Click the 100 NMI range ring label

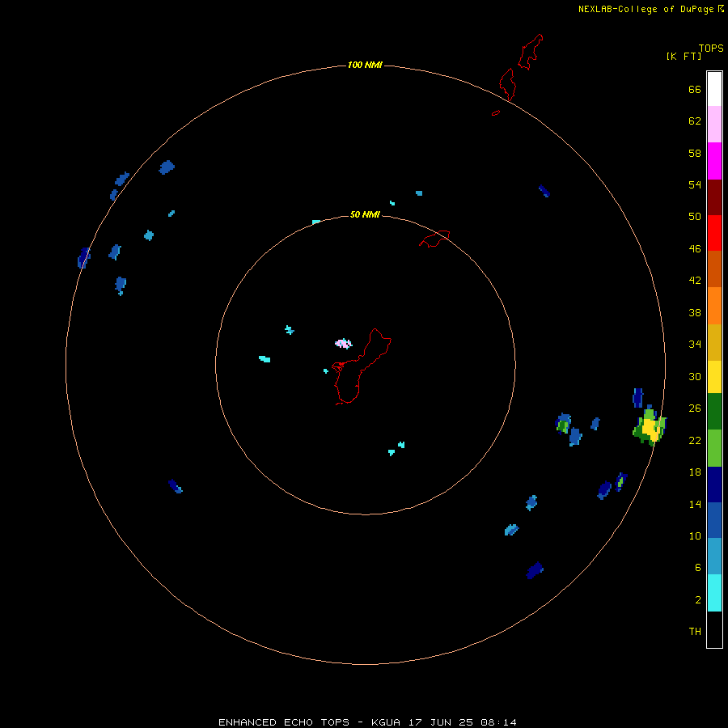click(365, 65)
